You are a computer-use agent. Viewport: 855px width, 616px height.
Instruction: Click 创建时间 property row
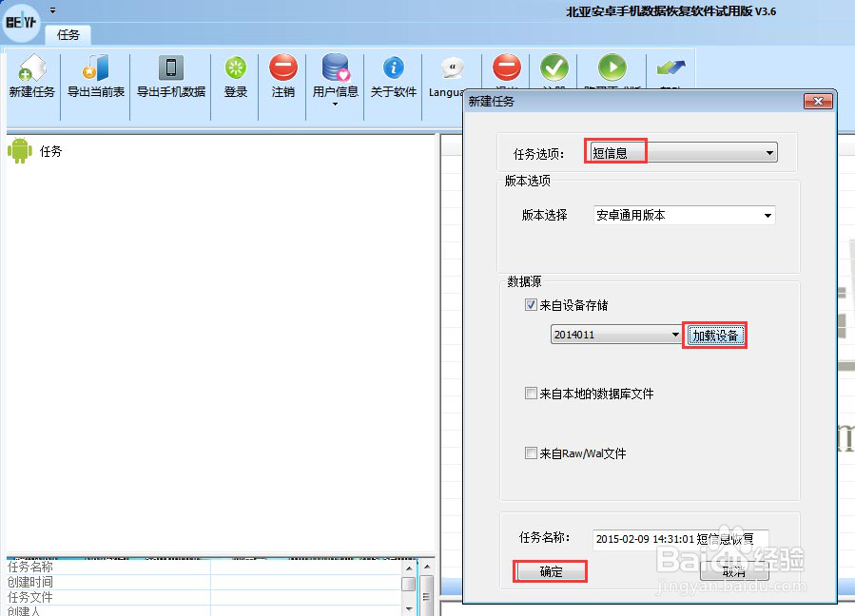point(204,582)
